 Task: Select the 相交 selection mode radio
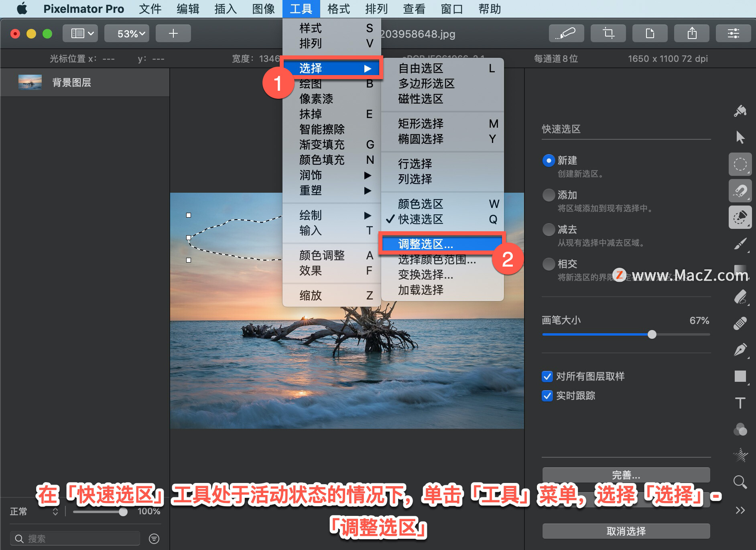point(549,264)
